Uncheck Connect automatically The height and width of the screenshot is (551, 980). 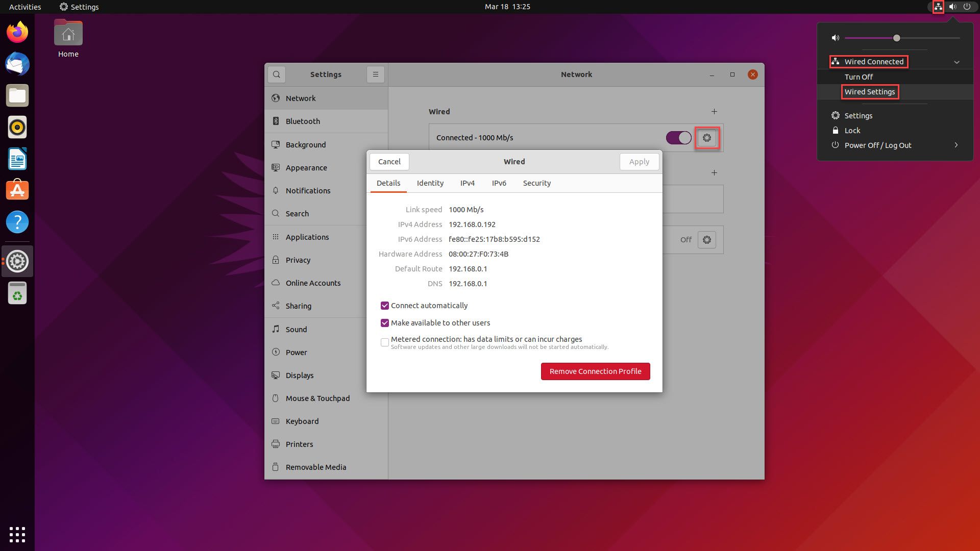385,306
